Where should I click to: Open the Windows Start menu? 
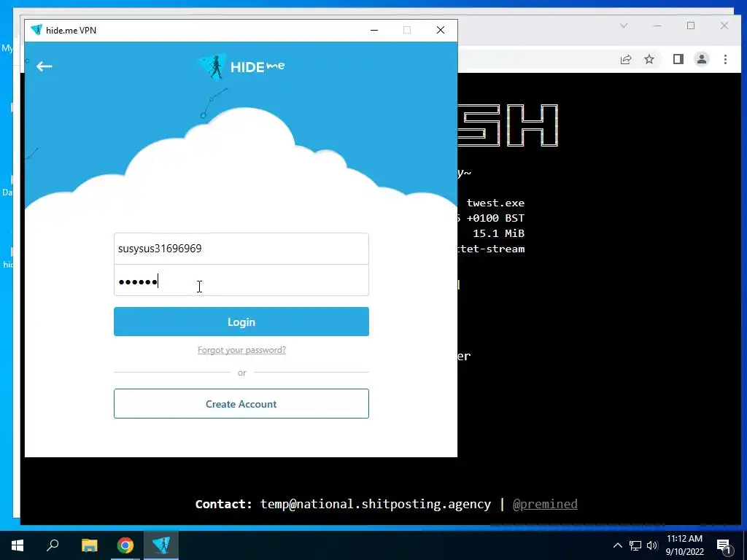[x=18, y=545]
